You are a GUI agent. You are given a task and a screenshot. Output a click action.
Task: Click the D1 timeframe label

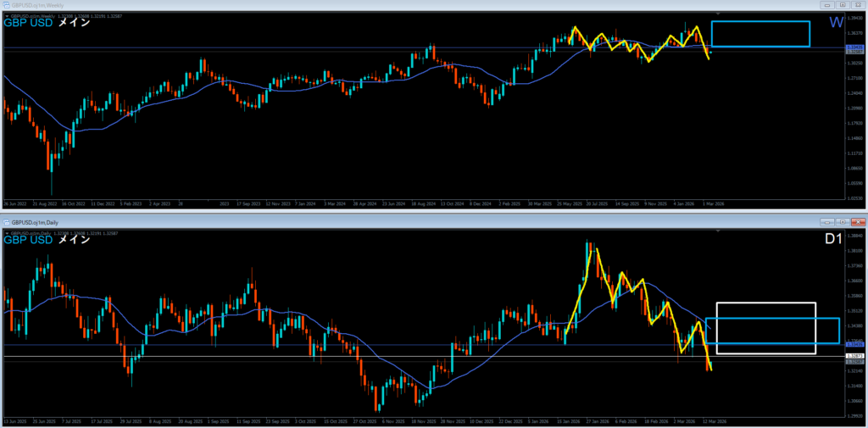(832, 240)
